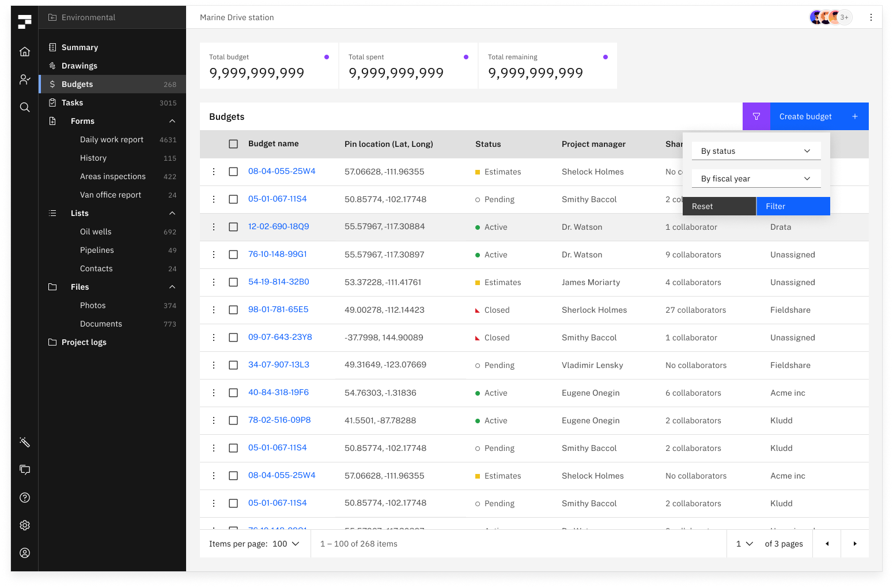Open the By status dropdown

point(756,151)
